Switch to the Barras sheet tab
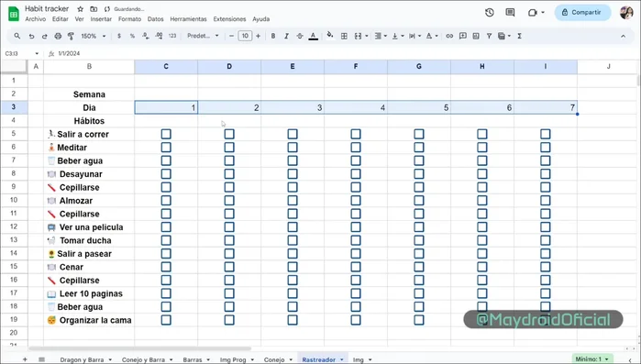This screenshot has width=641, height=364. tap(193, 359)
